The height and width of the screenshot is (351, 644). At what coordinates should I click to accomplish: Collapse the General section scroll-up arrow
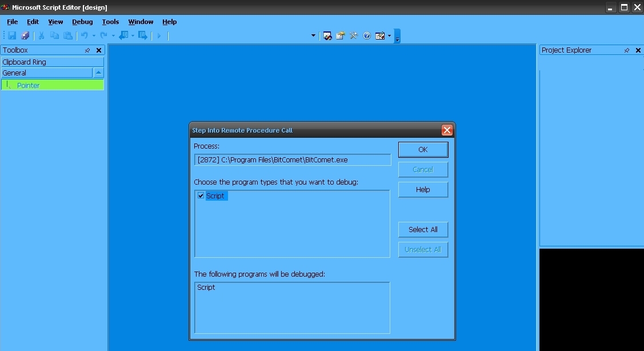pos(98,73)
